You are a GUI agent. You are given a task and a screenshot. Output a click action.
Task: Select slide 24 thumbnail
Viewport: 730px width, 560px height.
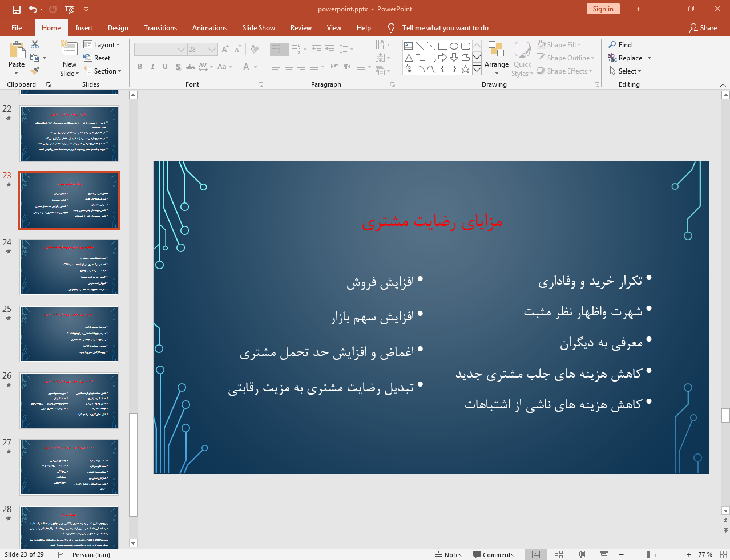coord(69,267)
